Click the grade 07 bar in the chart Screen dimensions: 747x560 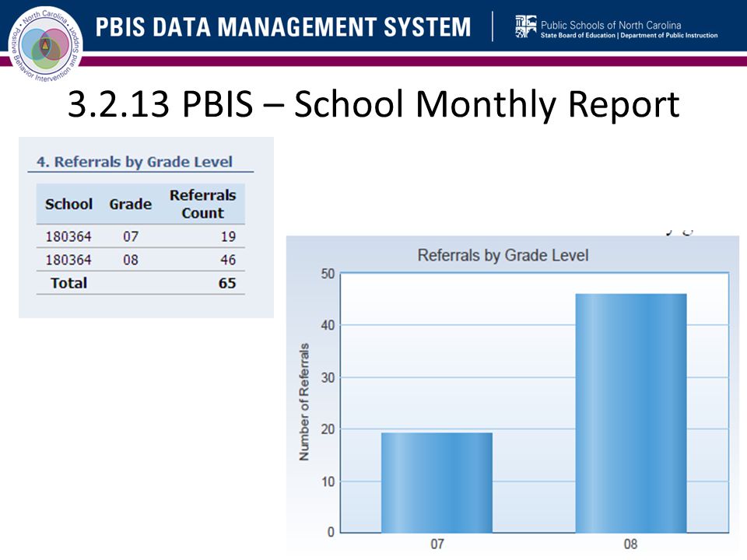tap(437, 482)
